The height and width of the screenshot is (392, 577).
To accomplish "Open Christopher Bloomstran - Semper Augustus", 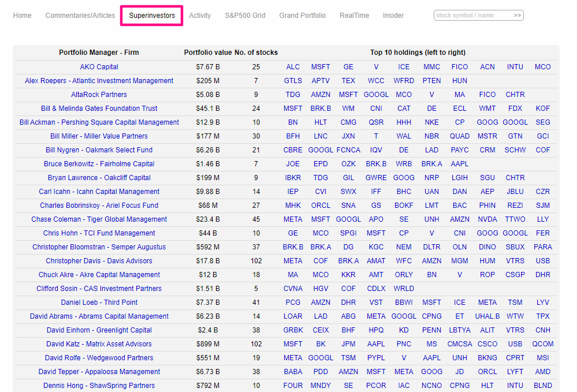I will 99,247.
